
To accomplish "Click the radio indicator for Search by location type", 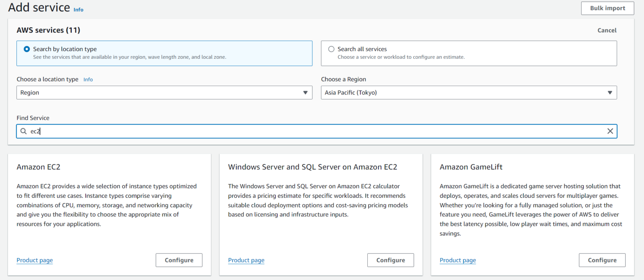I will click(x=26, y=49).
